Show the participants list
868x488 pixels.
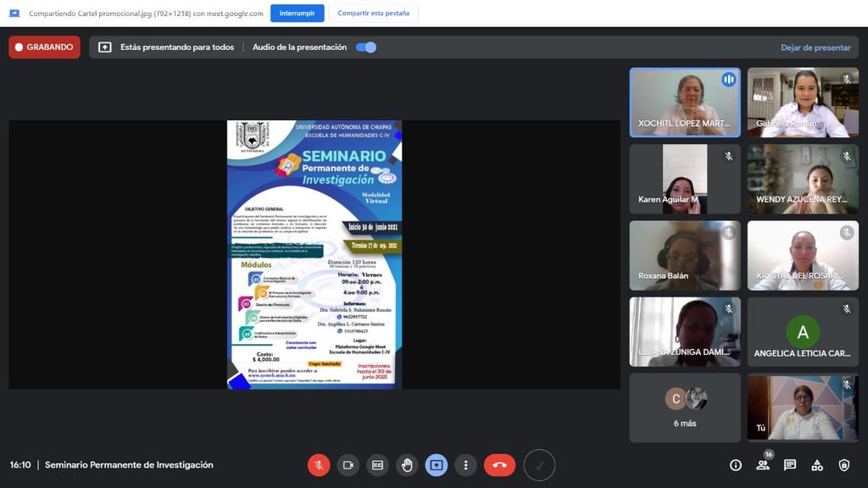(763, 465)
